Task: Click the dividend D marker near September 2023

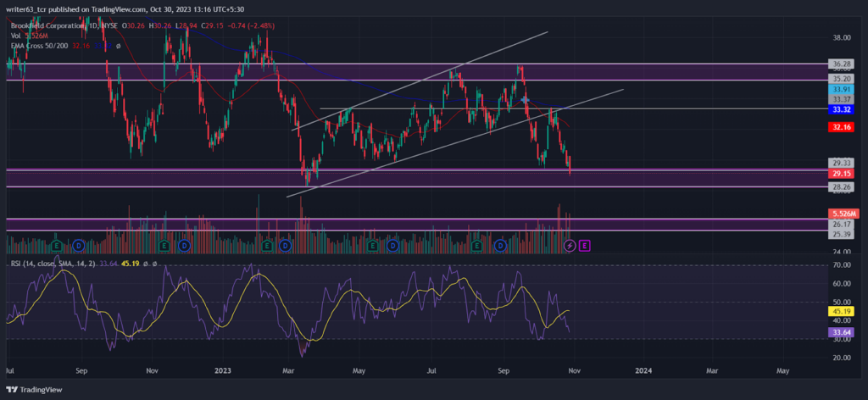Action: coord(500,245)
